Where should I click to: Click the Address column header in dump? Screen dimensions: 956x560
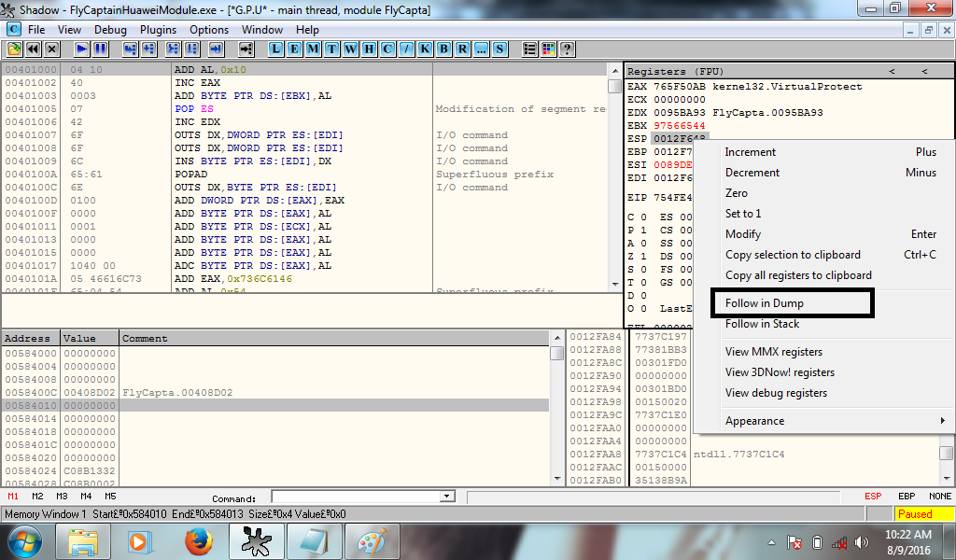[31, 338]
